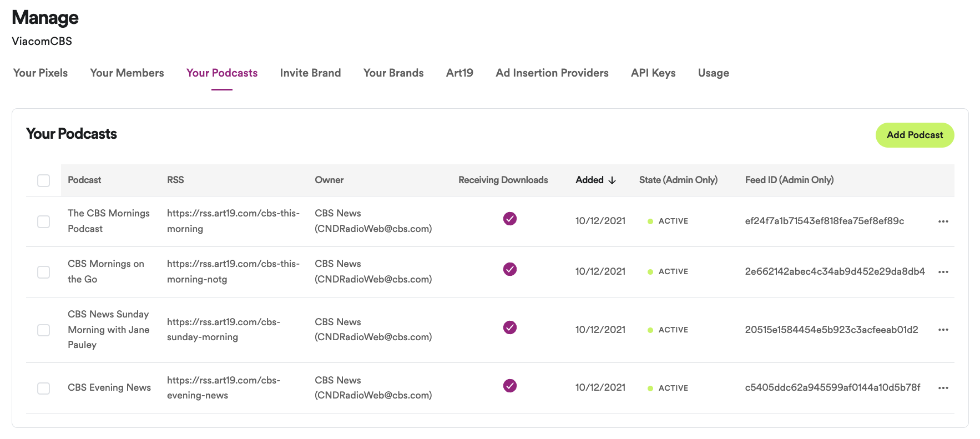
Task: Click the Owner column header
Action: 329,180
